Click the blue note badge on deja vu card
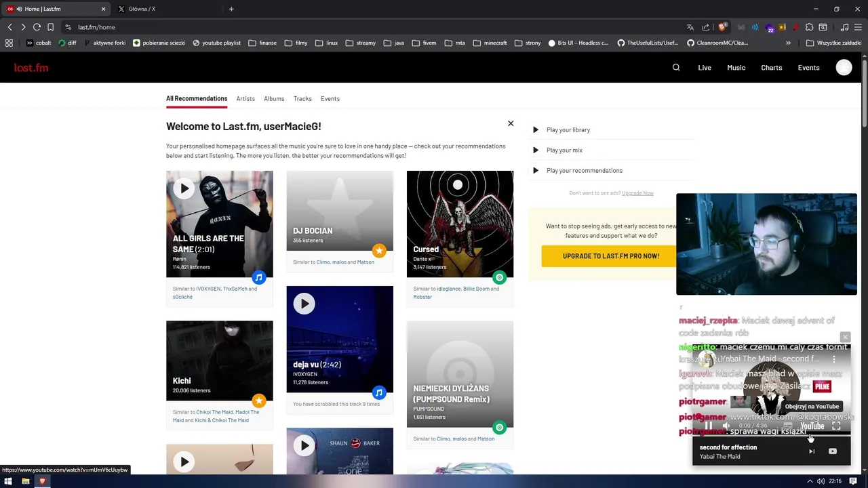Viewport: 868px width, 488px height. point(379,392)
